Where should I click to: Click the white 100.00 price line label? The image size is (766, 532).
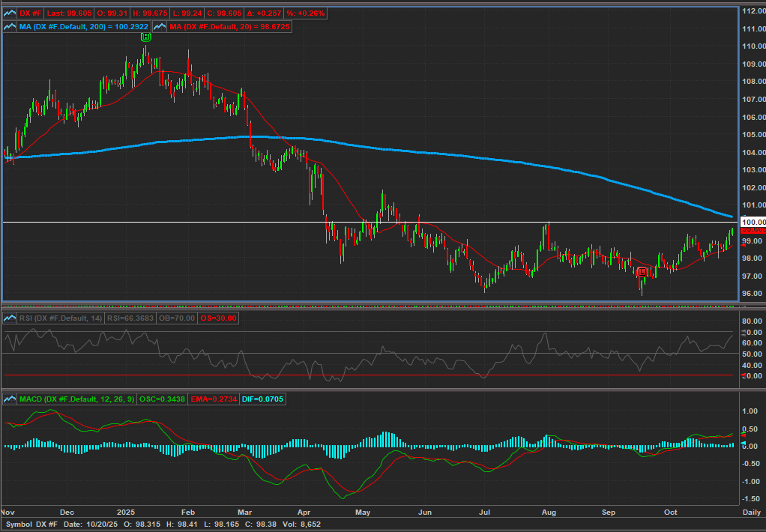point(752,223)
